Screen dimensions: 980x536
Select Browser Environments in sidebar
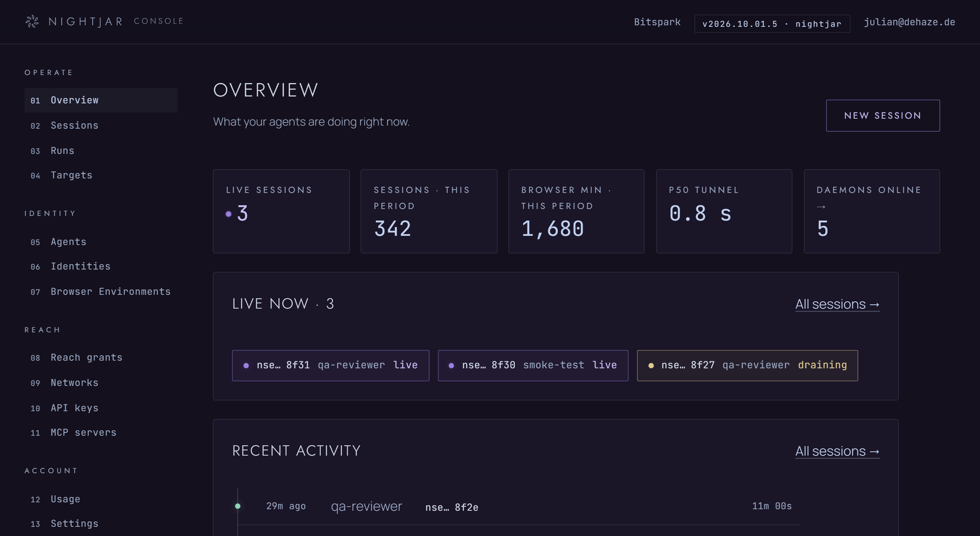tap(101, 292)
